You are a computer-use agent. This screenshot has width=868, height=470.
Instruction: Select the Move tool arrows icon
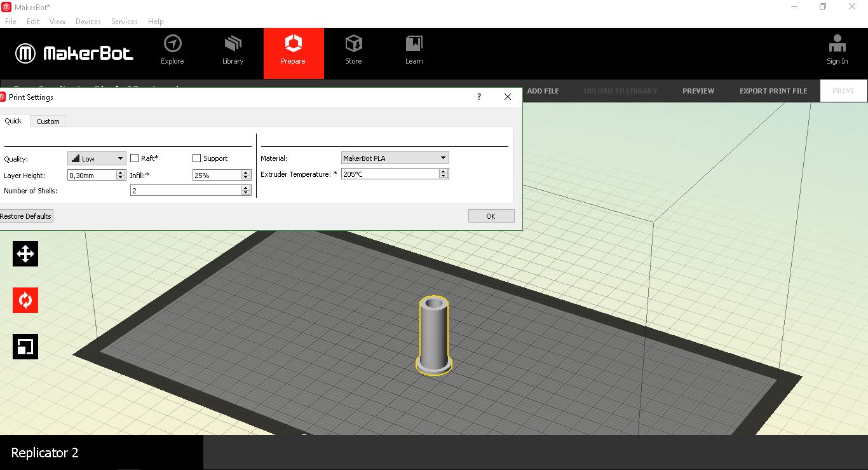point(25,254)
